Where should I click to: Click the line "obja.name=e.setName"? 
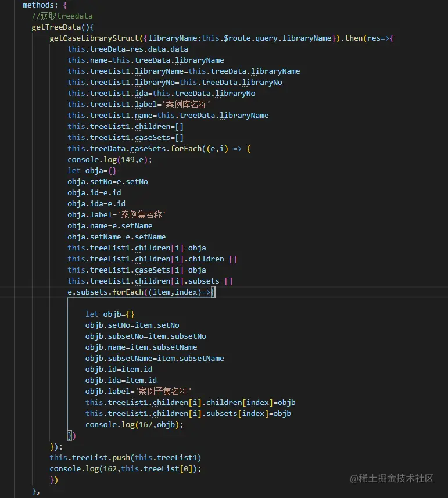pyautogui.click(x=110, y=226)
